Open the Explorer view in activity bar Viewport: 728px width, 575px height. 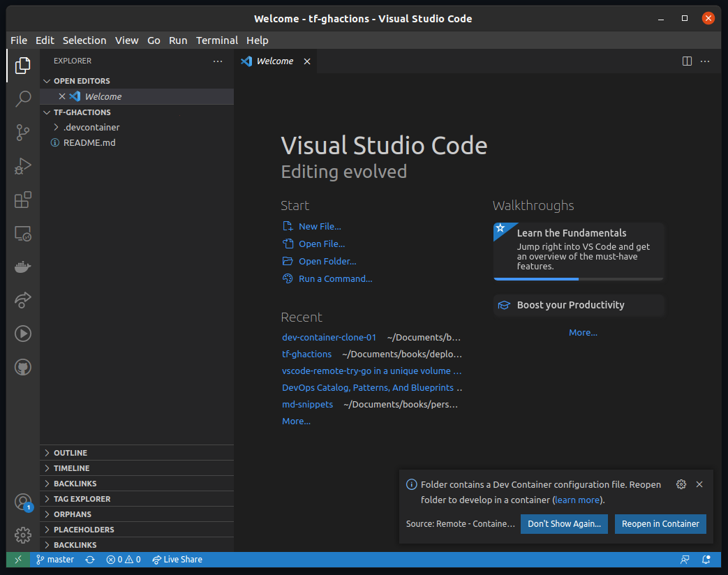tap(23, 66)
